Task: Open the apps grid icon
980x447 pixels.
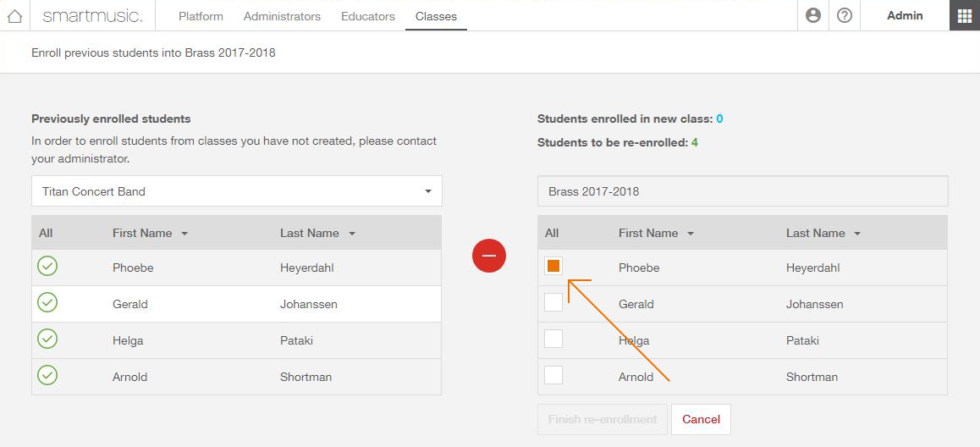Action: pyautogui.click(x=965, y=15)
